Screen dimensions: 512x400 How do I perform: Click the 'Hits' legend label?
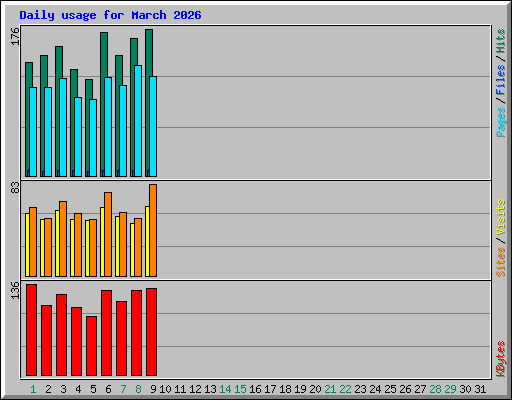tap(500, 41)
